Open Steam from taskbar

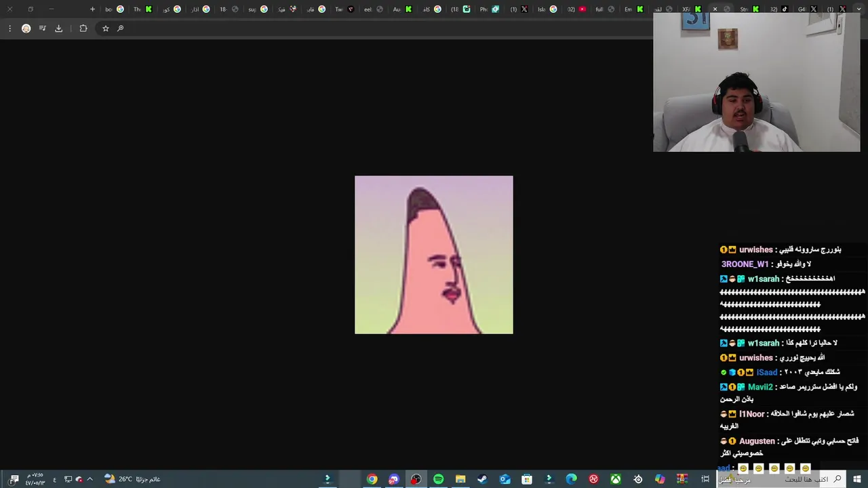482,479
